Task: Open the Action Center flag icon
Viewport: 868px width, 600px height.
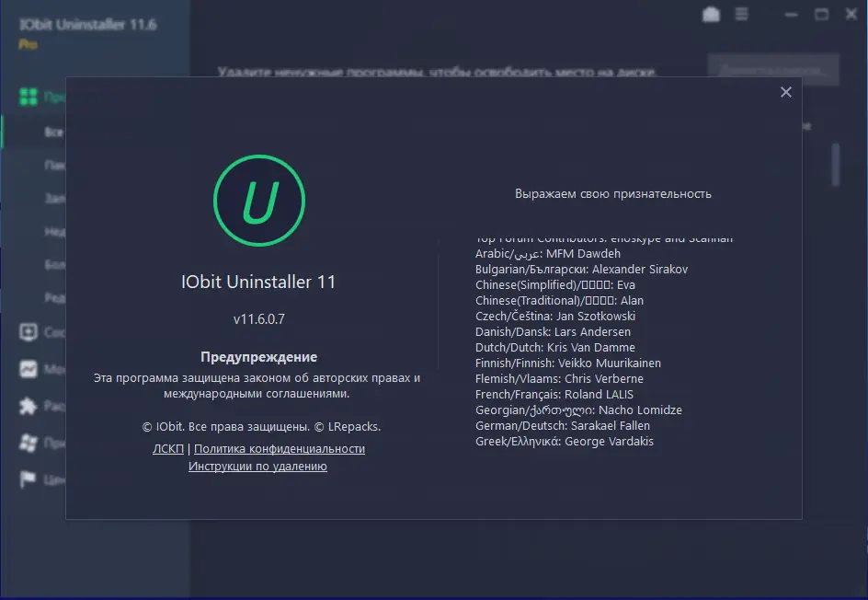Action: pos(28,479)
